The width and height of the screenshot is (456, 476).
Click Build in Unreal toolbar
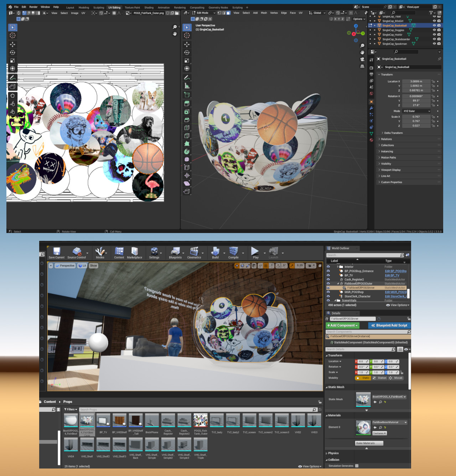215,253
